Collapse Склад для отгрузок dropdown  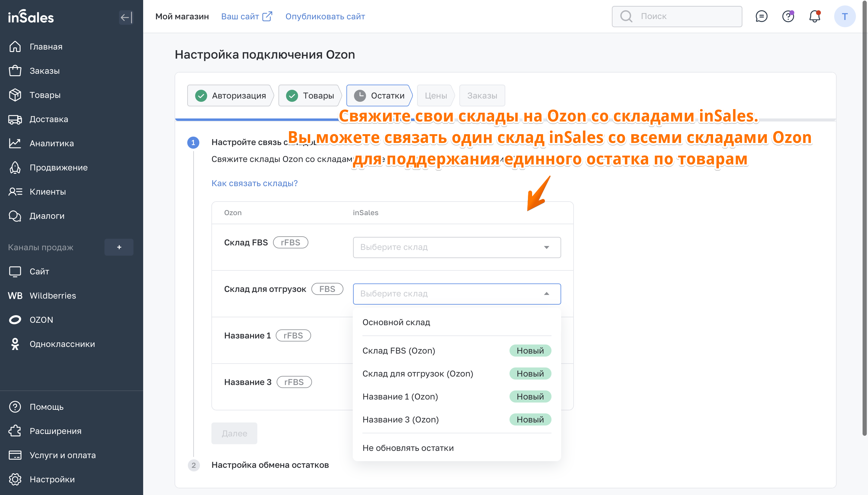[x=546, y=293]
